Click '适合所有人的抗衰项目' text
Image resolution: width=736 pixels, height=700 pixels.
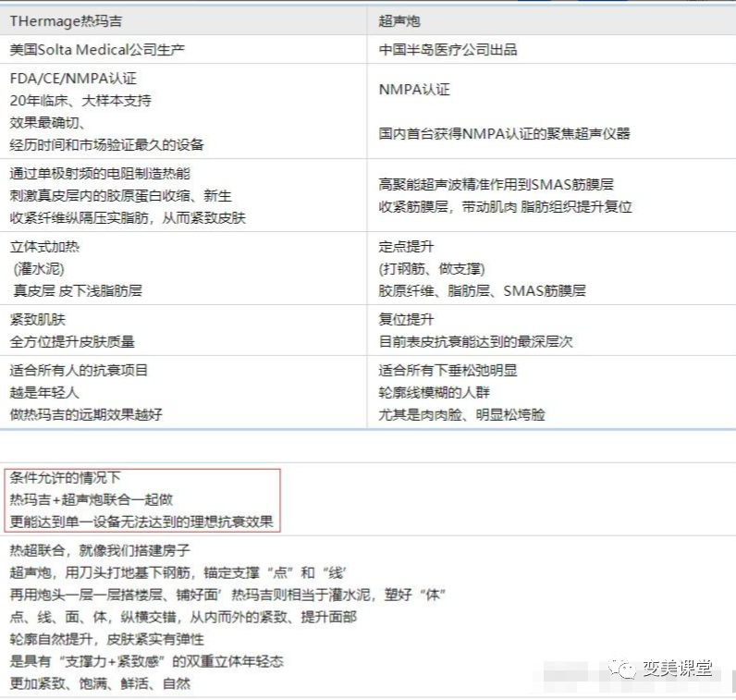coord(79,371)
